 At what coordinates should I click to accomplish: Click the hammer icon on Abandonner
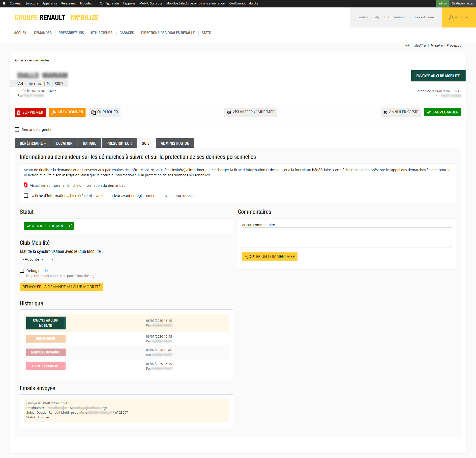click(54, 112)
